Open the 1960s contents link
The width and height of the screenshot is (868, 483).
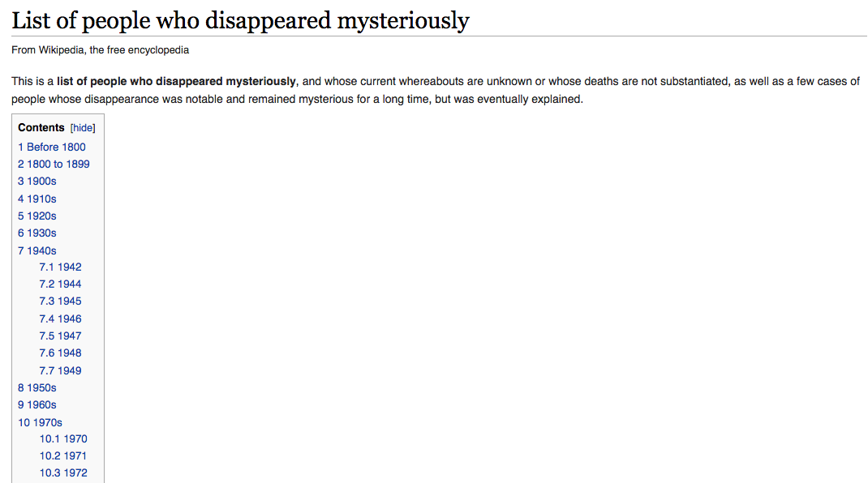pos(37,405)
